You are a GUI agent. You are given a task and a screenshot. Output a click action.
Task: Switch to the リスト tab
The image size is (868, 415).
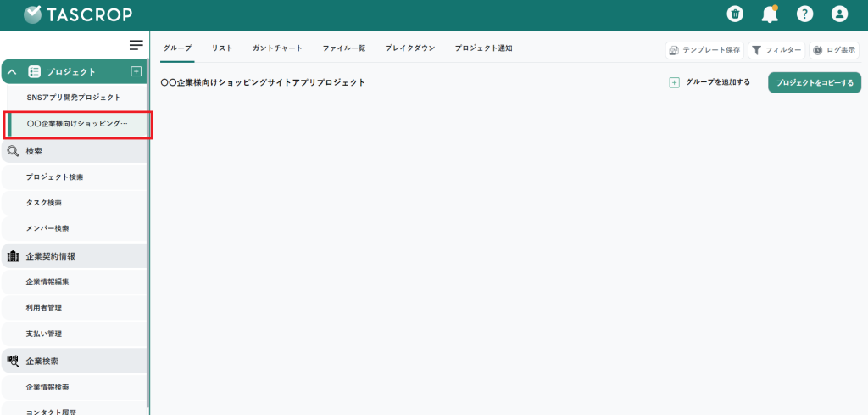click(222, 48)
